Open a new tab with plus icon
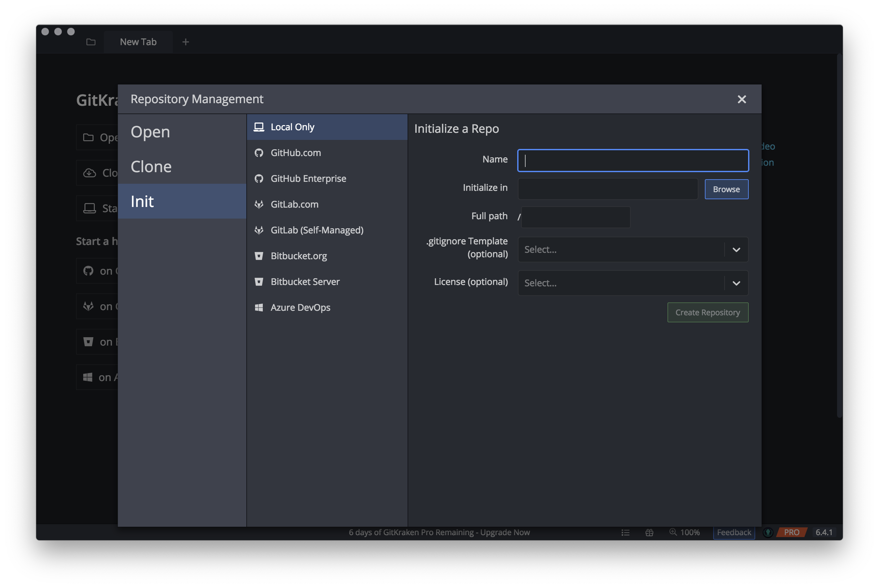 [x=186, y=42]
